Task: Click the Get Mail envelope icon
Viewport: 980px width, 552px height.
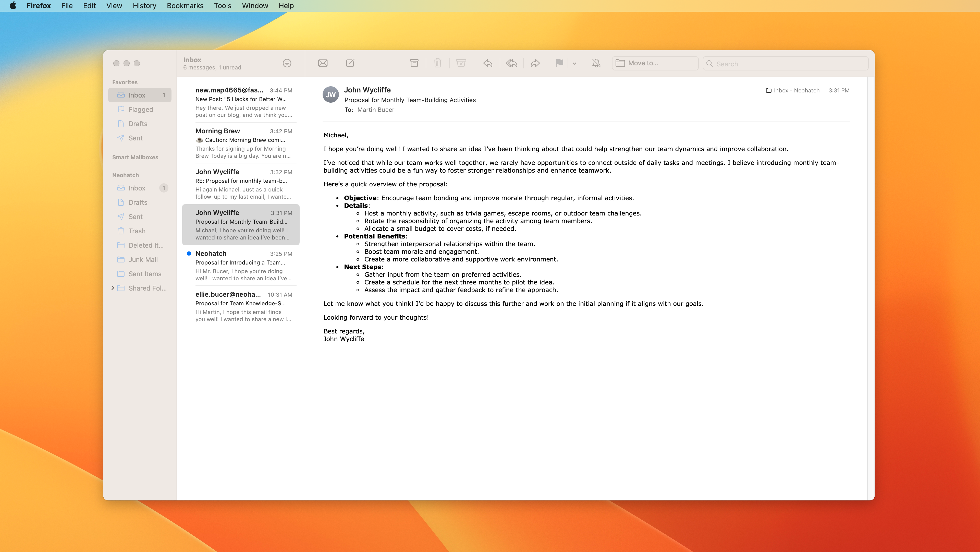Action: (x=323, y=63)
